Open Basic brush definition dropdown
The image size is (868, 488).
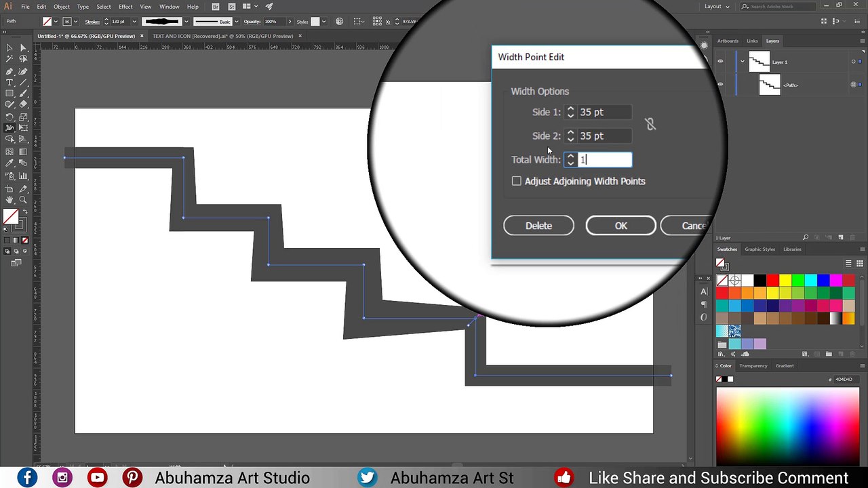click(x=237, y=22)
